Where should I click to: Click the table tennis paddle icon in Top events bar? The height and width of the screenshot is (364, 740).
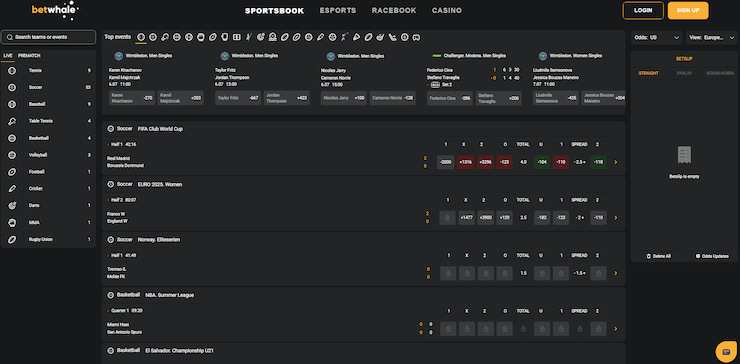point(165,37)
